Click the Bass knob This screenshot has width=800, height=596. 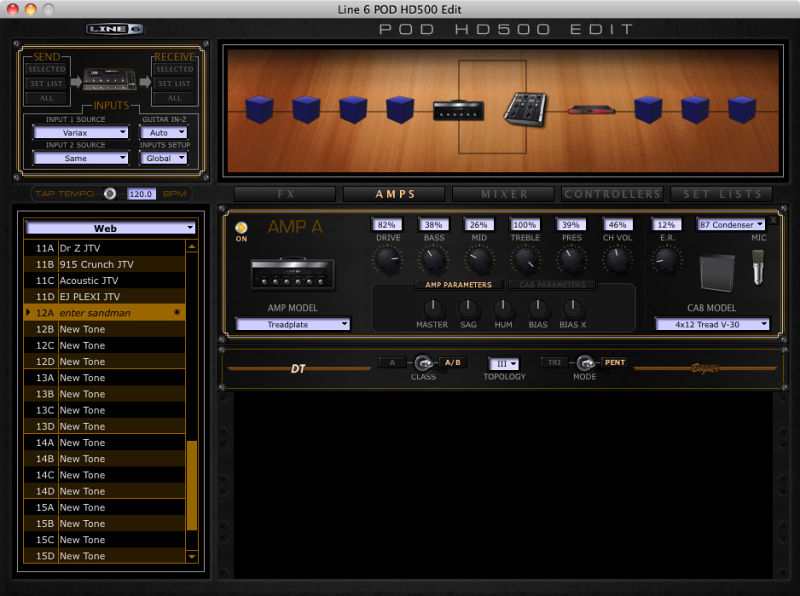click(434, 260)
